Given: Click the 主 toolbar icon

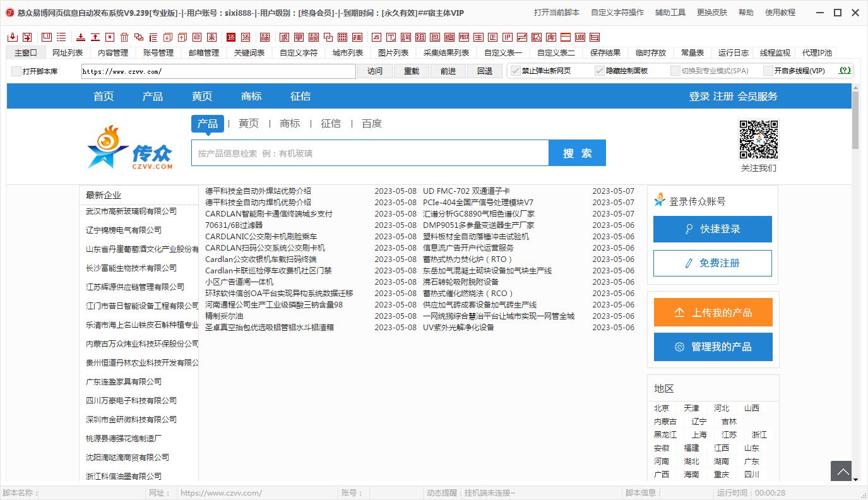Looking at the screenshot, I should (479, 37).
